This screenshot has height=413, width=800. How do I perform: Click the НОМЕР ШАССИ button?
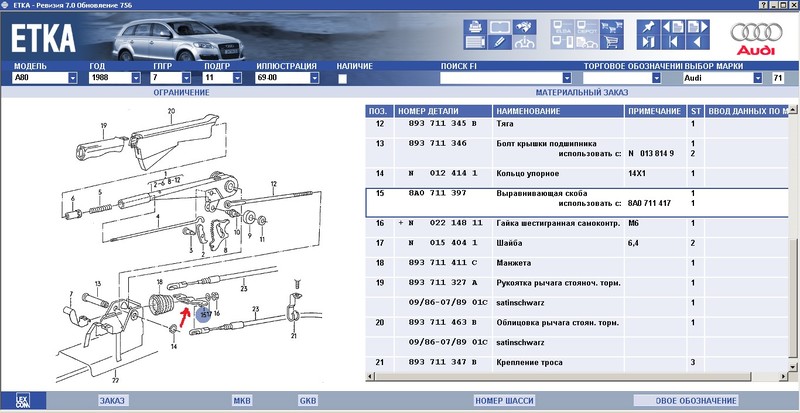click(x=505, y=401)
